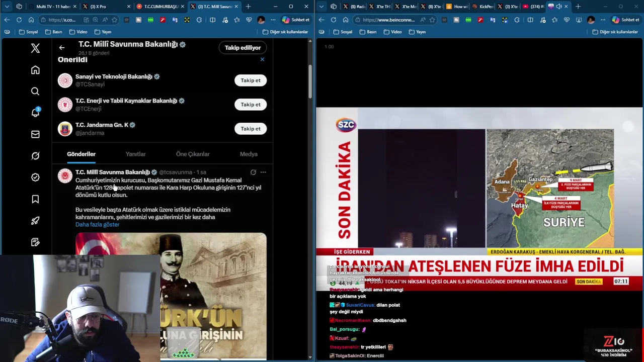Open Diğer sık kullanılanlar in left browser

285,32
